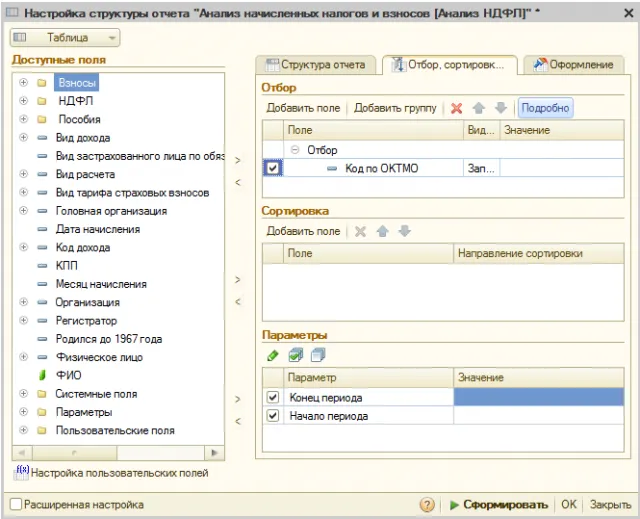Expand the Пособия folder

tap(24, 119)
